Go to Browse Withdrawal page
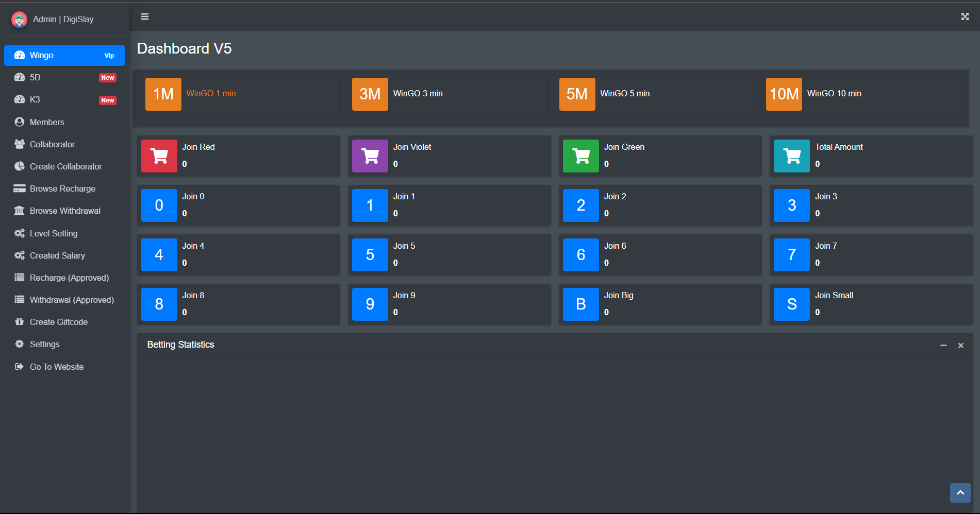This screenshot has height=514, width=980. tap(65, 211)
